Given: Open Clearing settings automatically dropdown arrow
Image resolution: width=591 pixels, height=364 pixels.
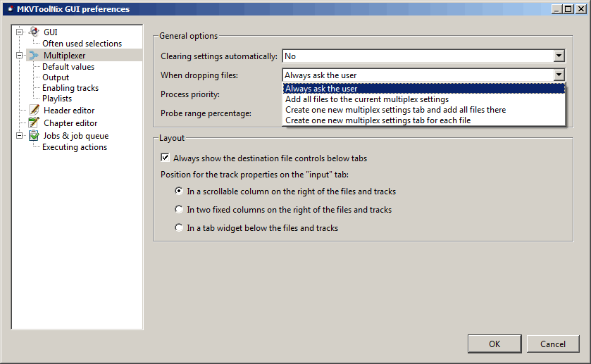Looking at the screenshot, I should point(559,56).
